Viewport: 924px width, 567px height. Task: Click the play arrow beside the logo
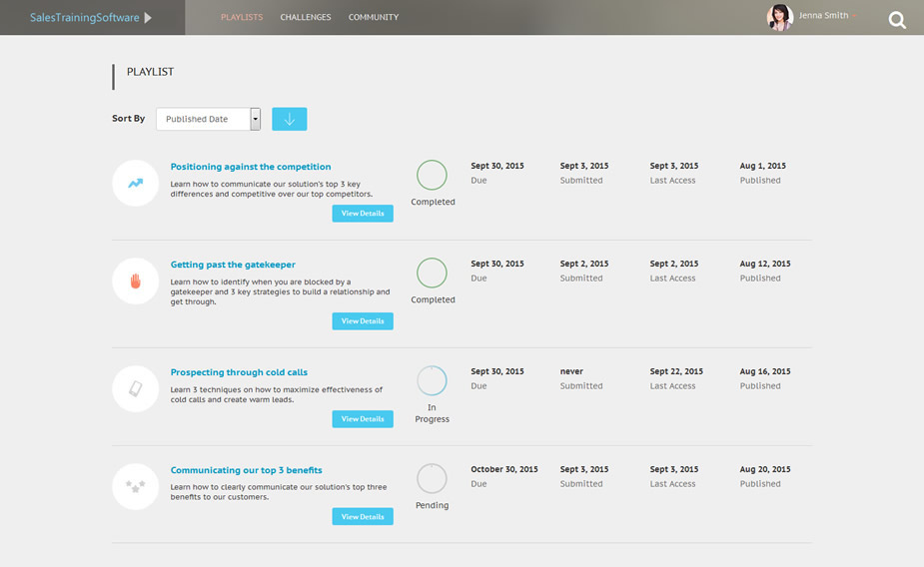148,18
